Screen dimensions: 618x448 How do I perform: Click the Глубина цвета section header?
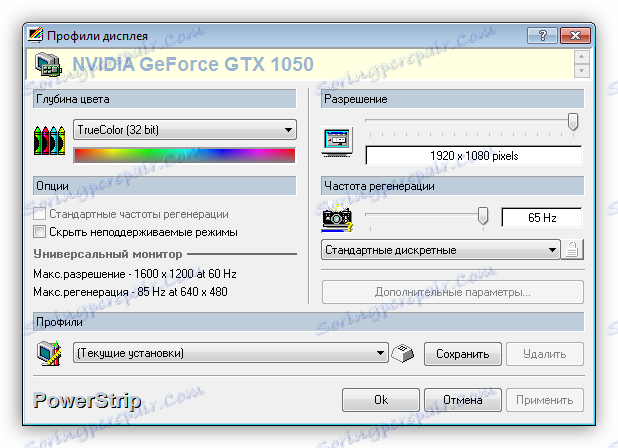coord(165,99)
